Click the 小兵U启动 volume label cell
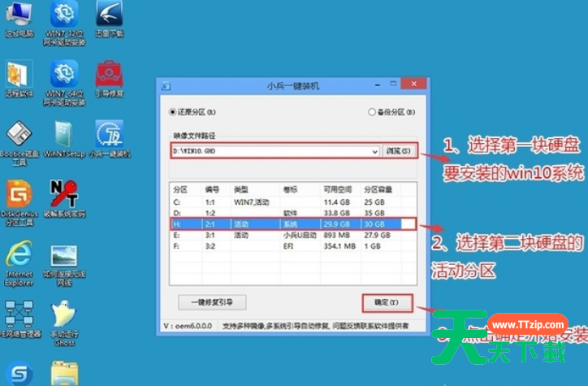 [x=300, y=235]
